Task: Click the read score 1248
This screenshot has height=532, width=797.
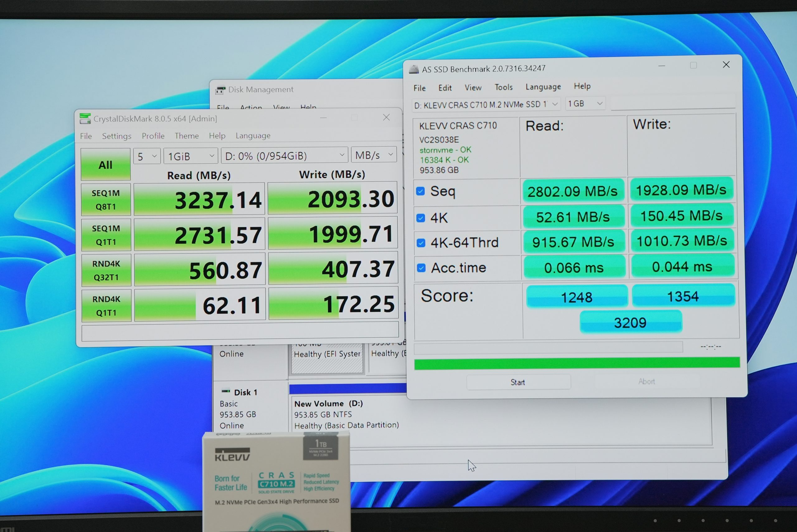Action: coord(577,297)
